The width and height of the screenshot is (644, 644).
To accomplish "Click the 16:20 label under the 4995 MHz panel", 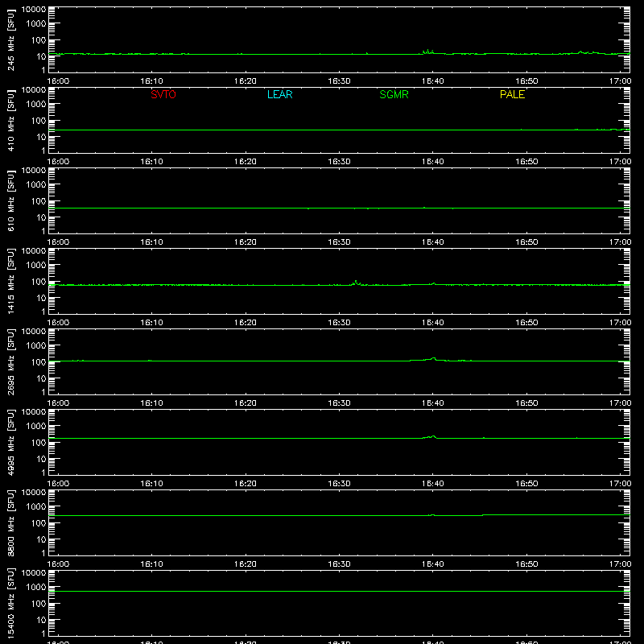I will tap(246, 484).
